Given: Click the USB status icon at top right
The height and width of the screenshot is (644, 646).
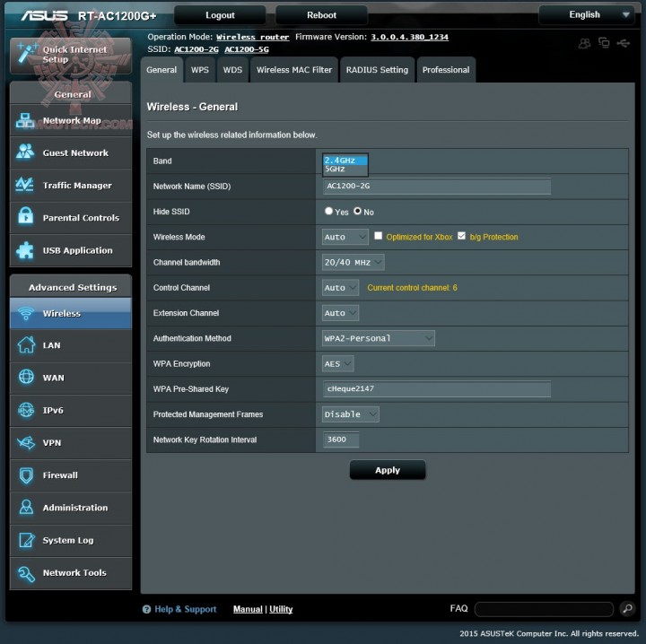Looking at the screenshot, I should 624,43.
